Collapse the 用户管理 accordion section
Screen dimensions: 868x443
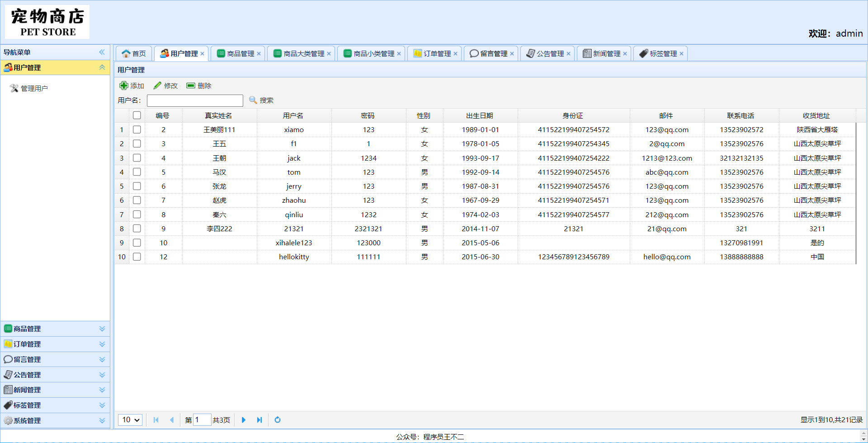click(102, 67)
